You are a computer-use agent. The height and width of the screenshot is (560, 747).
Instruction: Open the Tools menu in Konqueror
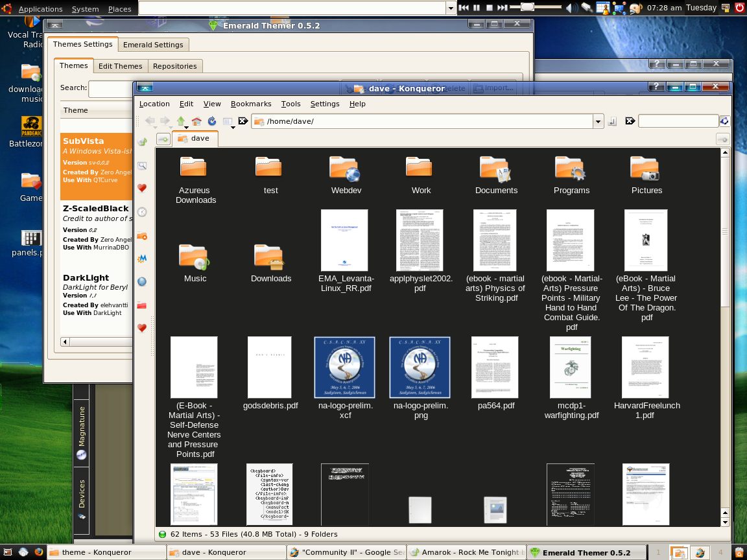[x=290, y=104]
